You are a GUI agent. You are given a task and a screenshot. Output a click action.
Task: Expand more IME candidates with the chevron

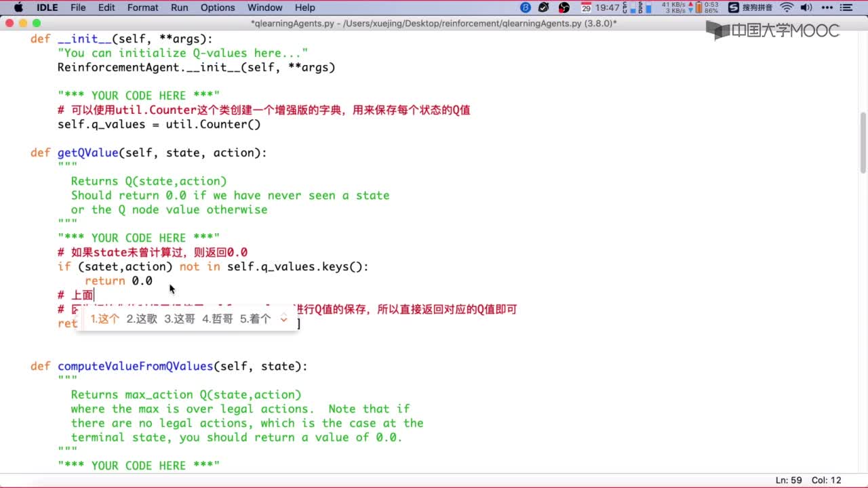tap(283, 319)
